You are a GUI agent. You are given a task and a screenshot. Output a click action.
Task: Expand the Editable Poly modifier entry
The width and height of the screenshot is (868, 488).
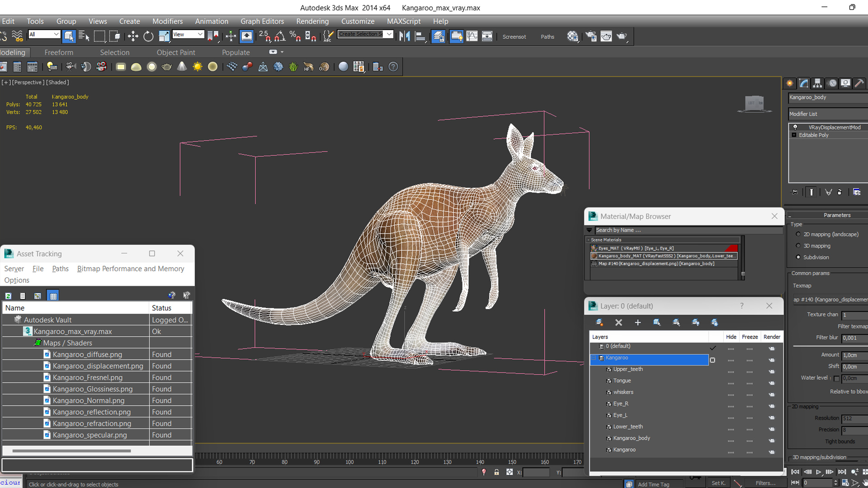794,135
